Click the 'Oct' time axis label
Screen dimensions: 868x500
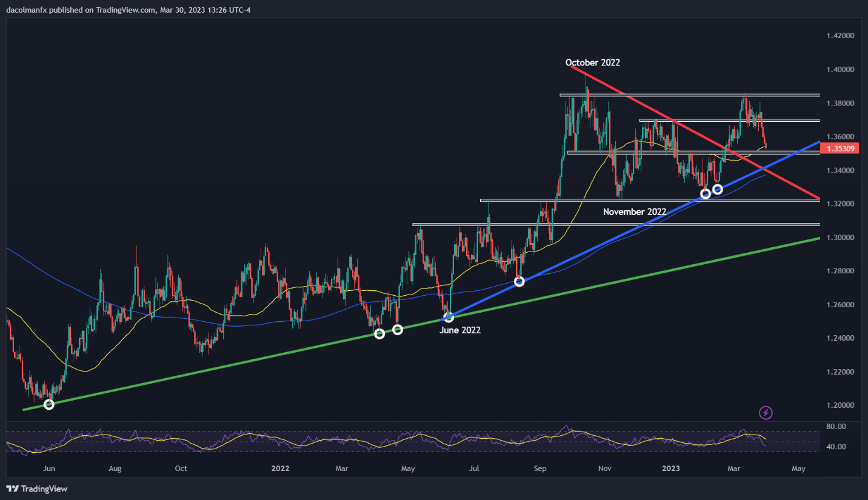[x=180, y=468]
